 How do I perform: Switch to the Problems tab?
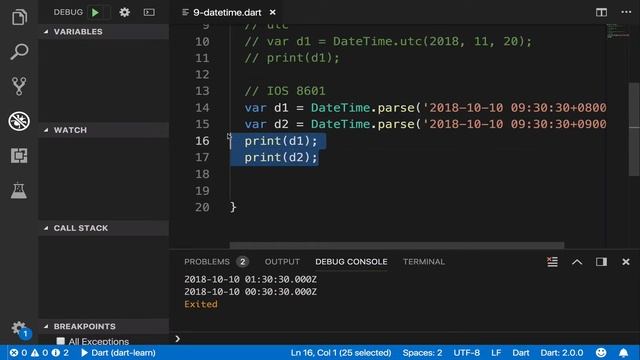coord(207,262)
